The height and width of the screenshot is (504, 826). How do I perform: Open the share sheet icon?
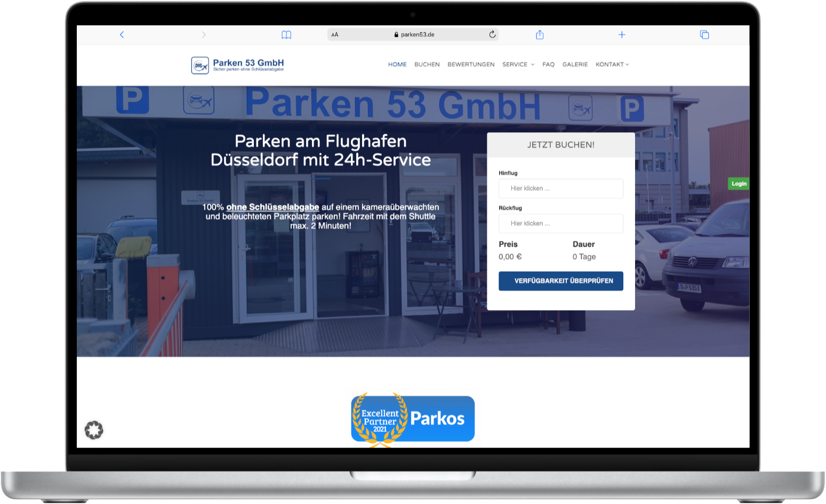(x=540, y=35)
